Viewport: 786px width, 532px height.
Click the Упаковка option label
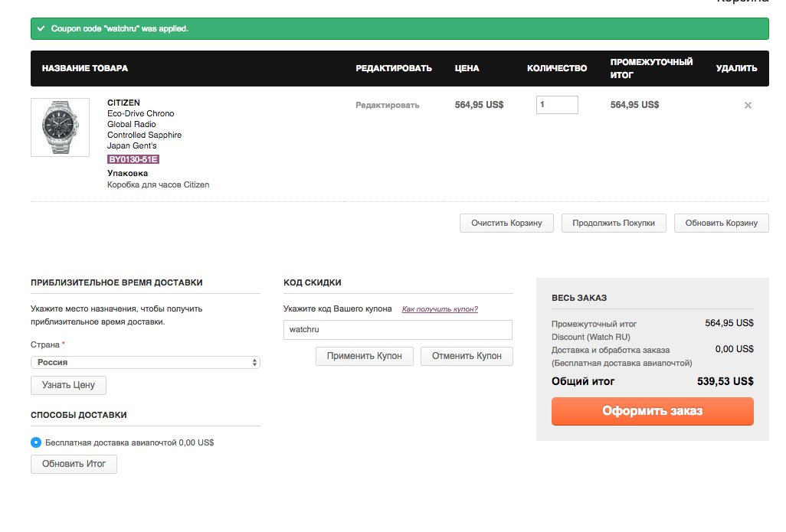click(x=127, y=173)
